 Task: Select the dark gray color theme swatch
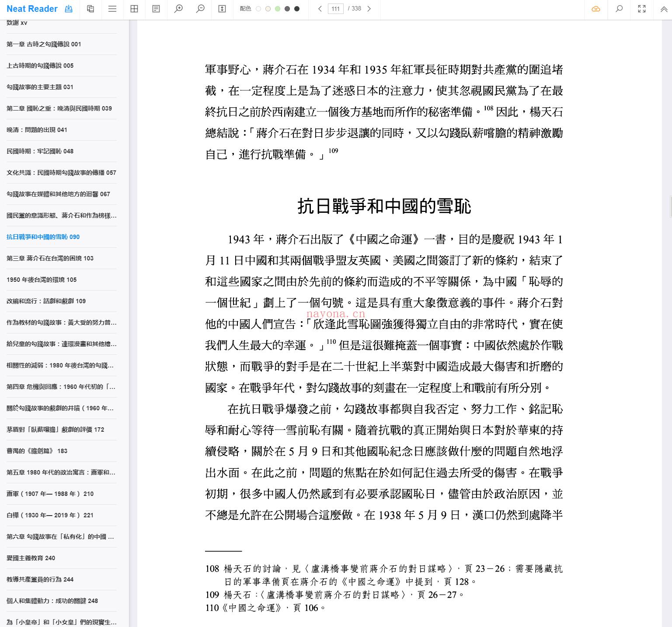tap(287, 9)
